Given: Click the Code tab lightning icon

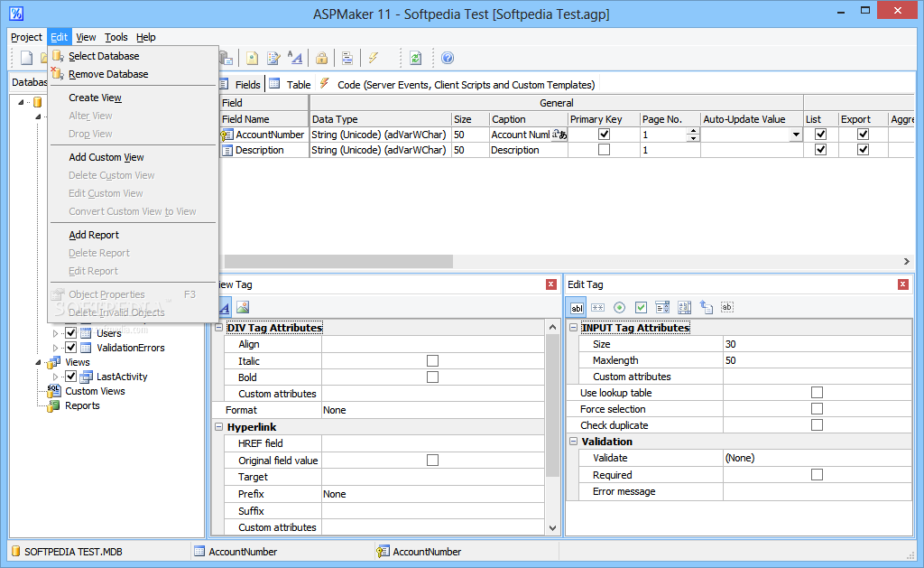Looking at the screenshot, I should (x=325, y=84).
